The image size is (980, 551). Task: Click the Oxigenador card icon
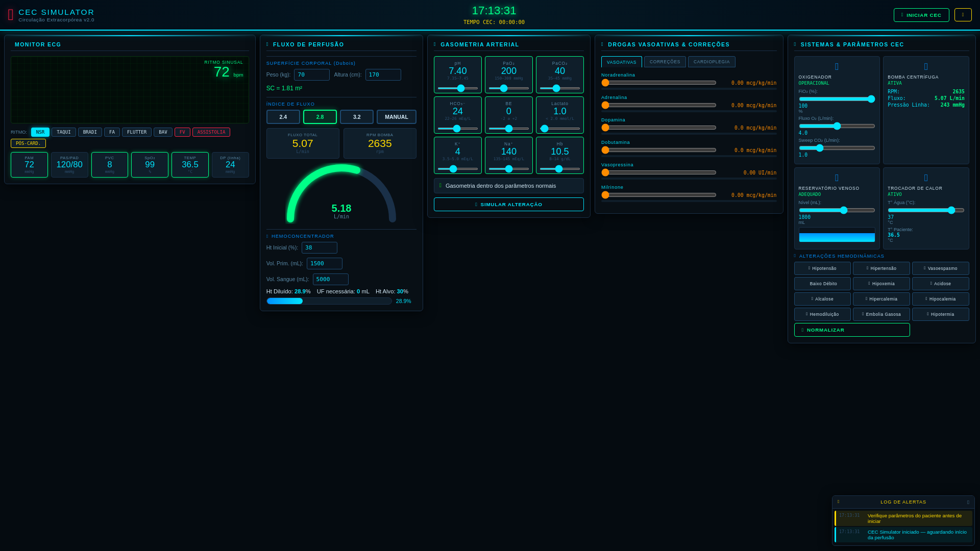pos(837,67)
